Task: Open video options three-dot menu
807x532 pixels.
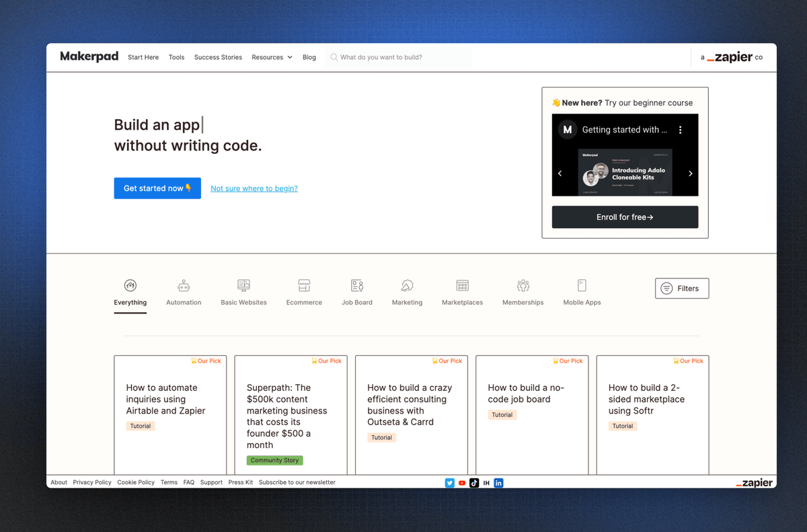Action: [680, 130]
